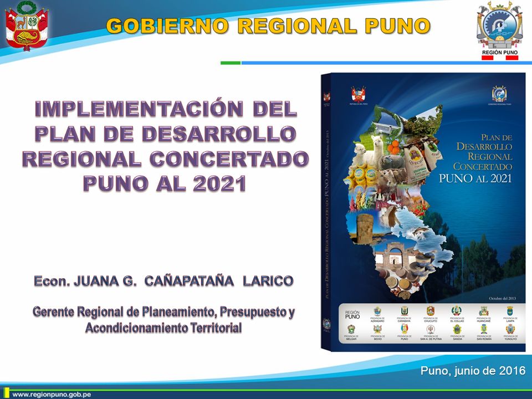Image resolution: width=532 pixels, height=399 pixels.
Task: Click the date 'Puno, junio de 2016'
Action: (x=473, y=370)
